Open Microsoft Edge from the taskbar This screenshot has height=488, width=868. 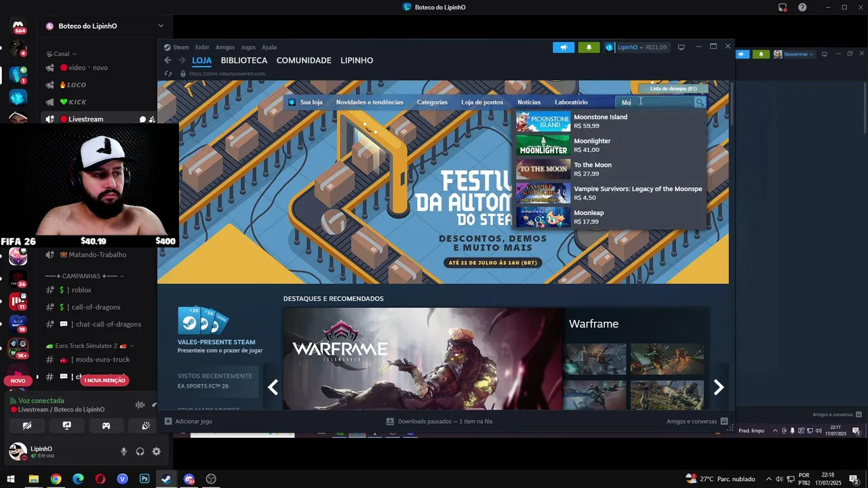coord(78,479)
